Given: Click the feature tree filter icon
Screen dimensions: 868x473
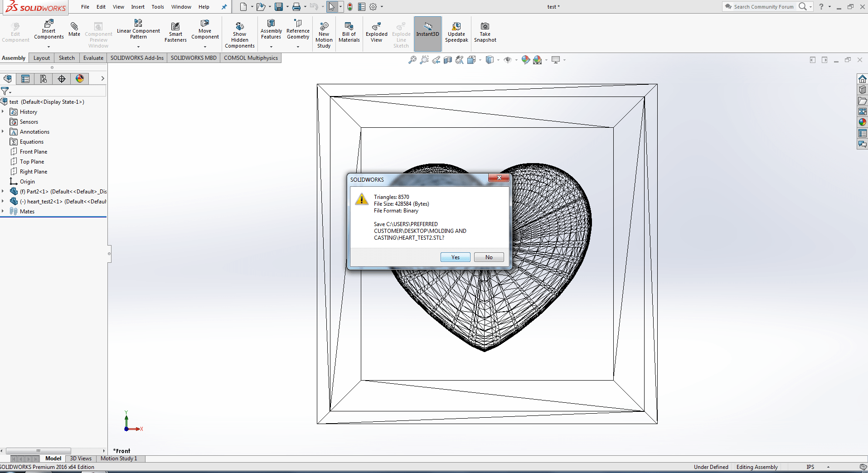Looking at the screenshot, I should (x=5, y=91).
